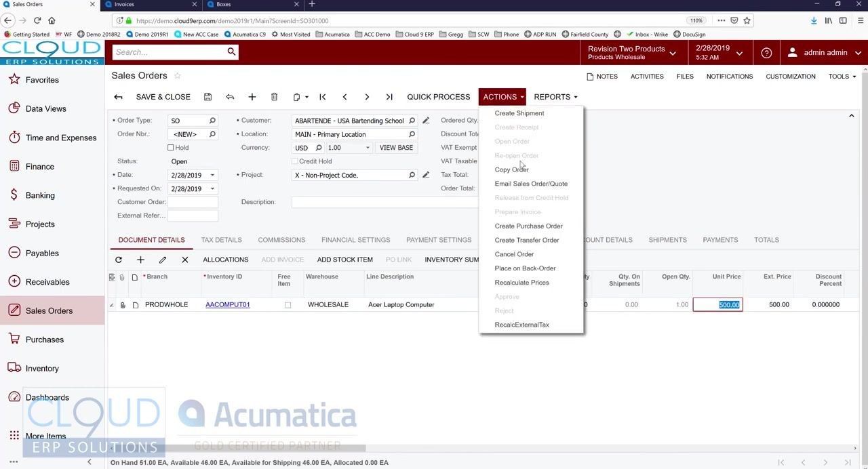Click the back arrow on toolbar

(119, 97)
